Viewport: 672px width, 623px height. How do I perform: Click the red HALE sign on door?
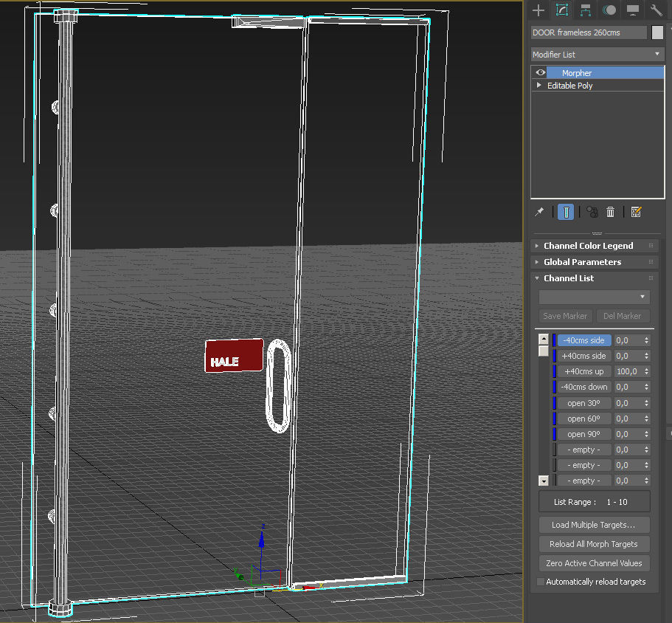[234, 356]
